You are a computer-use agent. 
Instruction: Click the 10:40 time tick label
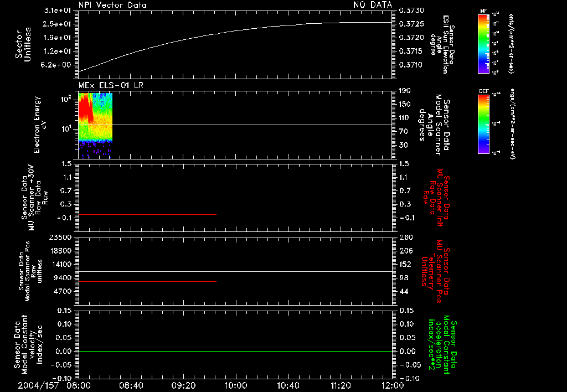click(x=288, y=385)
